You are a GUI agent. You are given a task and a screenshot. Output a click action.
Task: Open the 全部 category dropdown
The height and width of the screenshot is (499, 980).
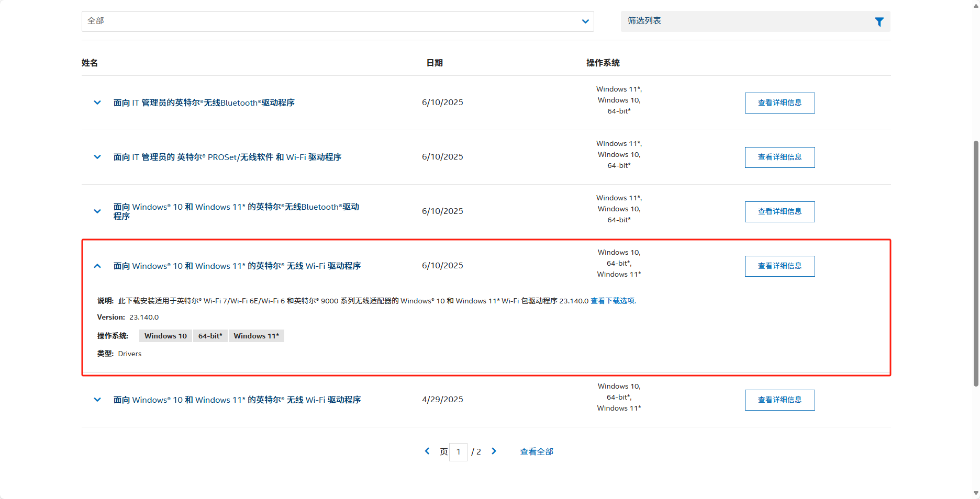pos(338,21)
